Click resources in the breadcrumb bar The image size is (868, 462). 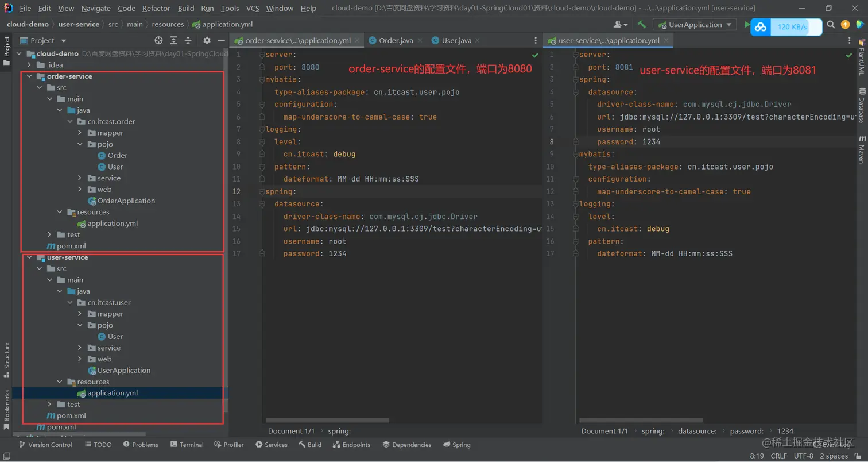click(x=168, y=24)
